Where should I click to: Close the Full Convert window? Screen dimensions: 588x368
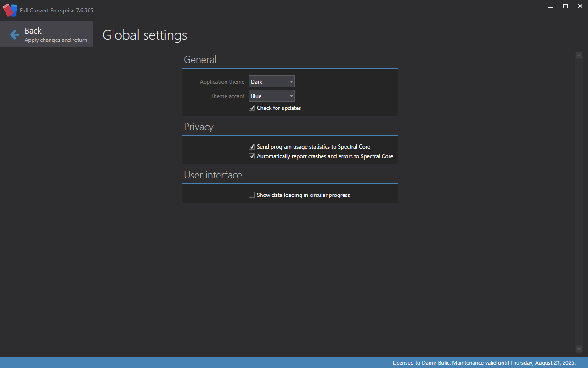(x=580, y=6)
